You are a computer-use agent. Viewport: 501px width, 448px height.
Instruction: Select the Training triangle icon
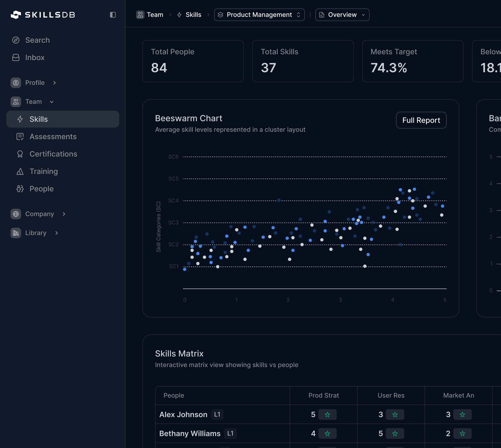point(20,171)
